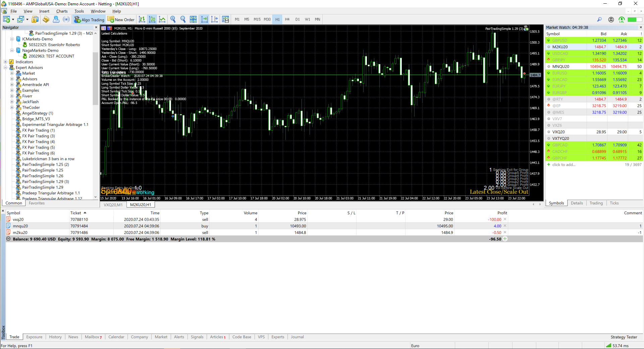Switch to the History tab in Toolbox
The image size is (644, 349).
click(55, 337)
